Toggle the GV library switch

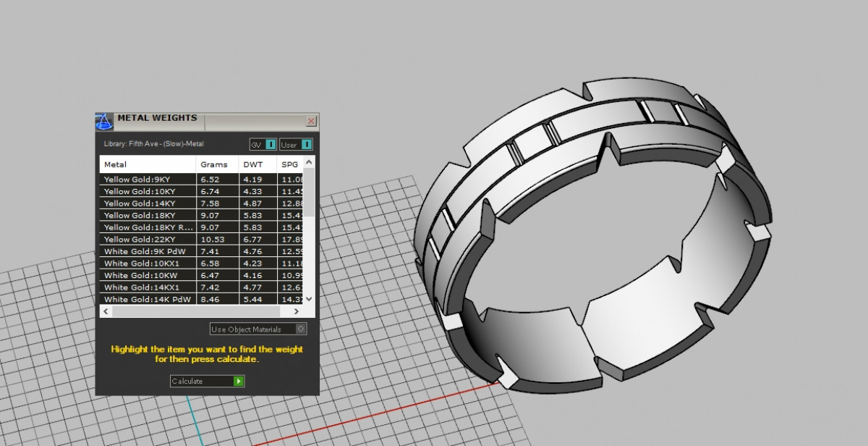270,144
